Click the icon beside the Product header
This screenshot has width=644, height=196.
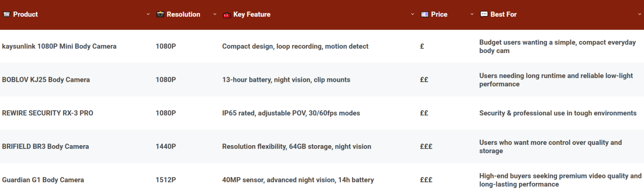(6, 14)
